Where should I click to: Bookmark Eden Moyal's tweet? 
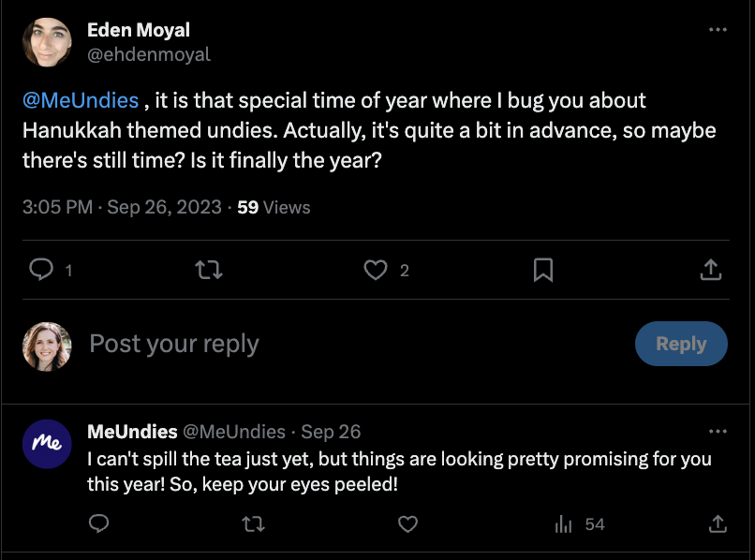tap(542, 271)
